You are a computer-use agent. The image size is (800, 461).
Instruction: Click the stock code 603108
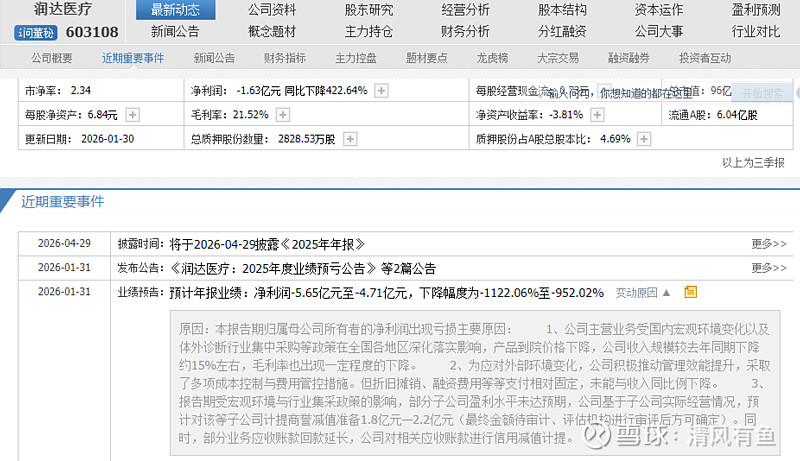[x=92, y=32]
